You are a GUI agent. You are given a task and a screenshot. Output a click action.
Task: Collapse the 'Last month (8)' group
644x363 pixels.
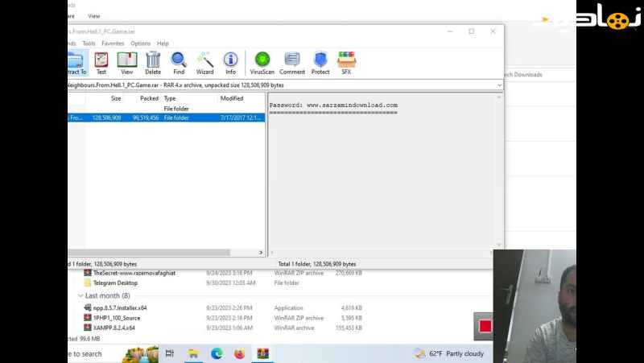click(80, 295)
